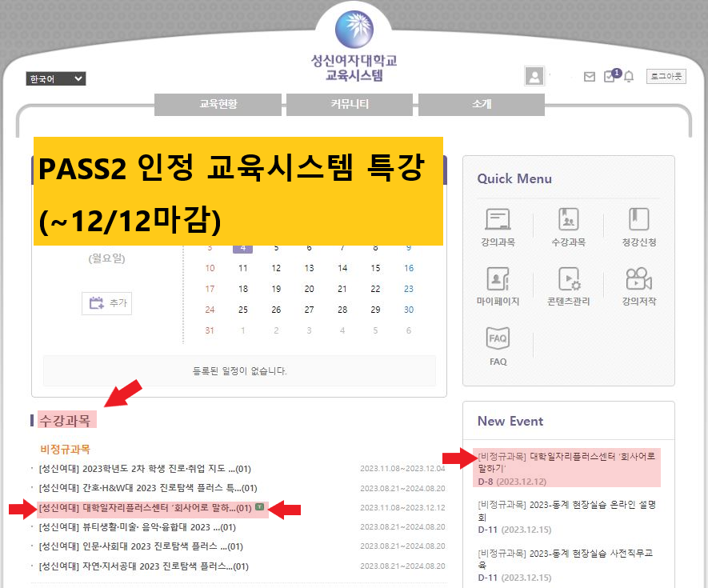Screen dimensions: 708x588
Task: Select calendar date 4 highlighted today
Action: pyautogui.click(x=243, y=248)
